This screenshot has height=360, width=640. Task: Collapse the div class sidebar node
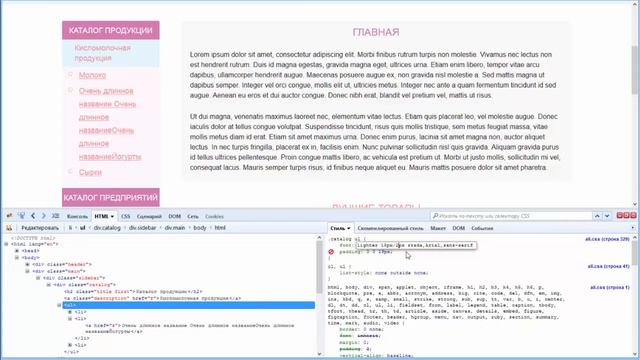(x=38, y=278)
